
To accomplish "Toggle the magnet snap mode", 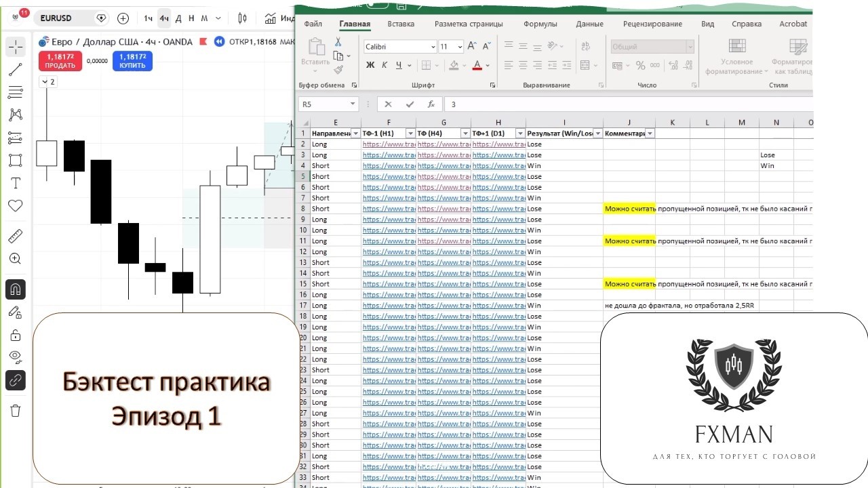I will coord(16,289).
